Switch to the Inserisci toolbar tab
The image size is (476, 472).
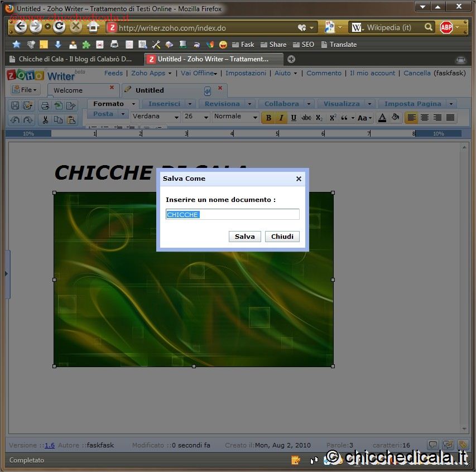164,104
